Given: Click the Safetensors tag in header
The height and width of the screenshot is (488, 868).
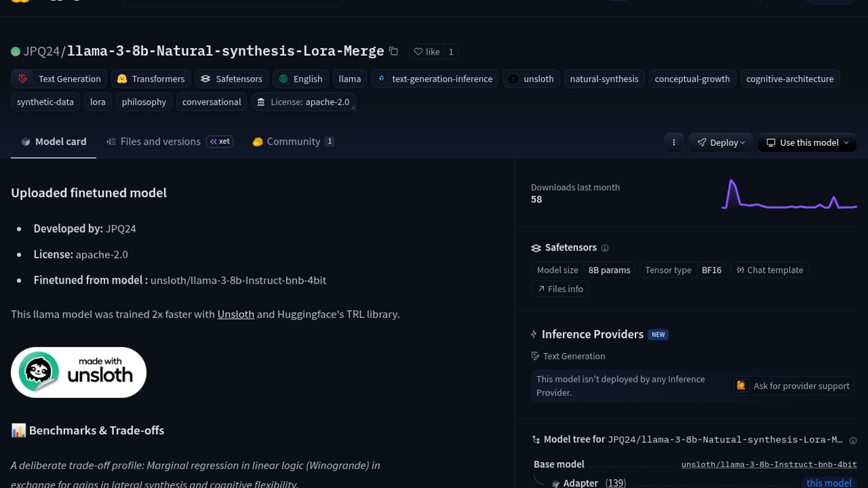Looking at the screenshot, I should [x=231, y=79].
